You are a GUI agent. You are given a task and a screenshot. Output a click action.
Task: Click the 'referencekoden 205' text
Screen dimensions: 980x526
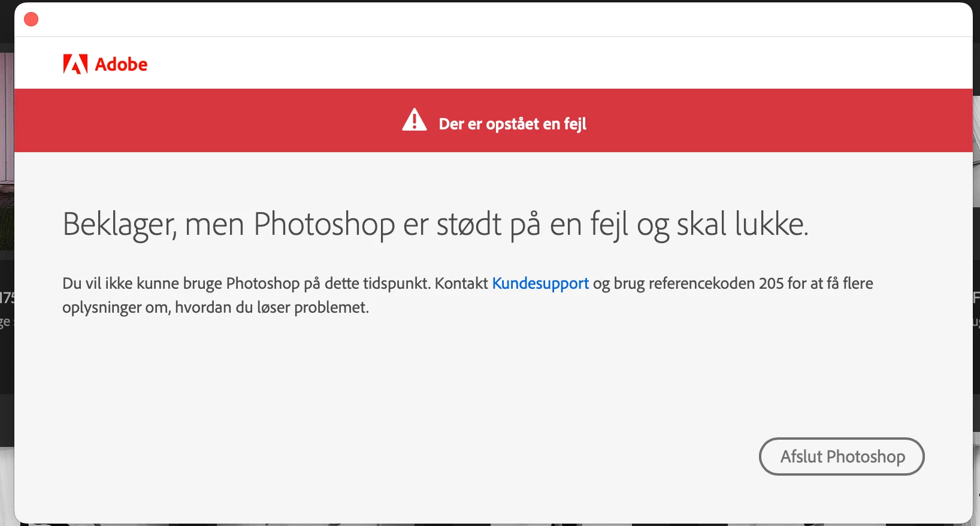coord(716,283)
